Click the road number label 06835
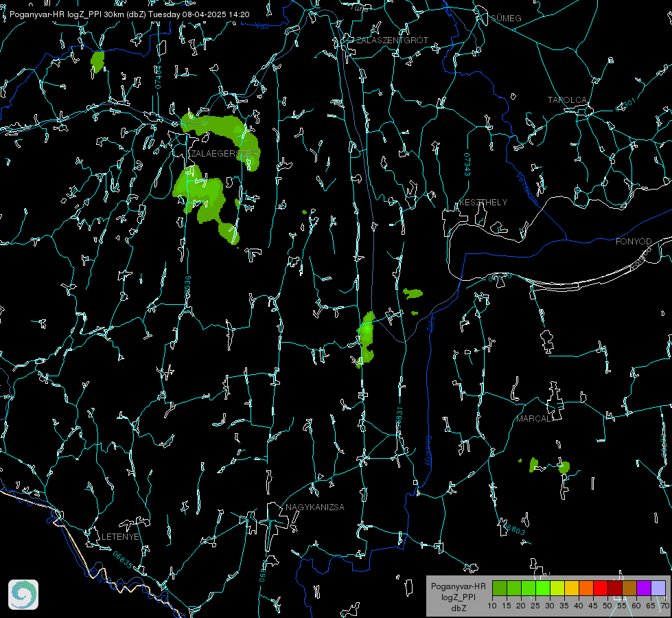This screenshot has width=672, height=618. click(123, 560)
